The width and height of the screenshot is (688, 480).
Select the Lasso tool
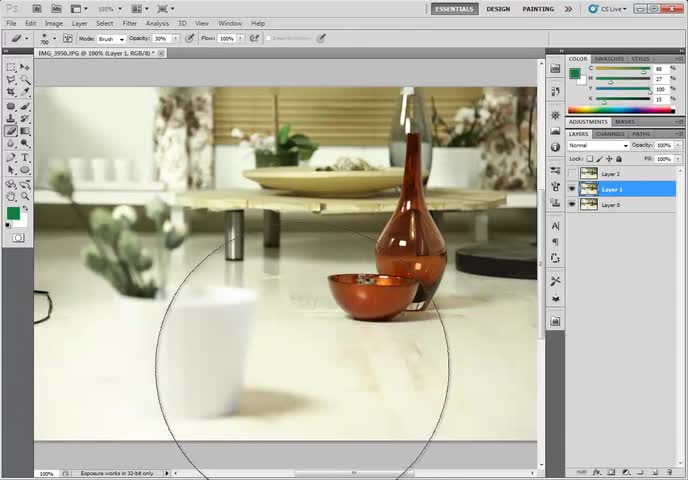click(11, 79)
